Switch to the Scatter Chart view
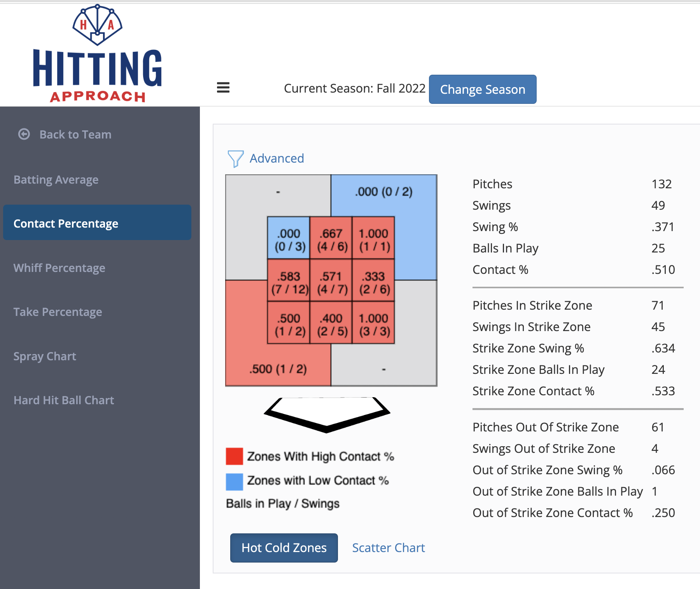The width and height of the screenshot is (700, 589). pos(388,548)
